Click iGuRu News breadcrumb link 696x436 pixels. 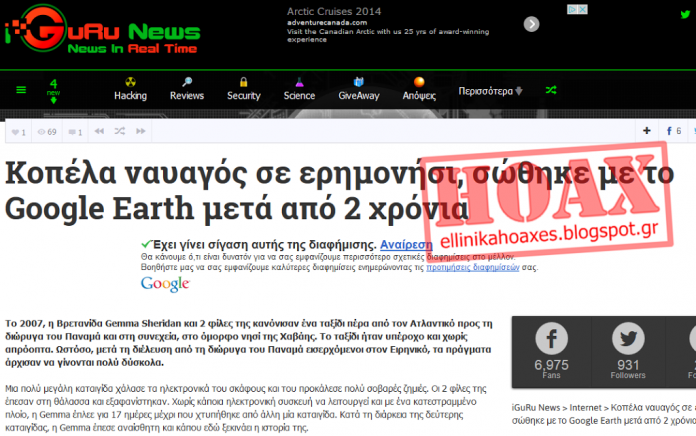pos(536,408)
